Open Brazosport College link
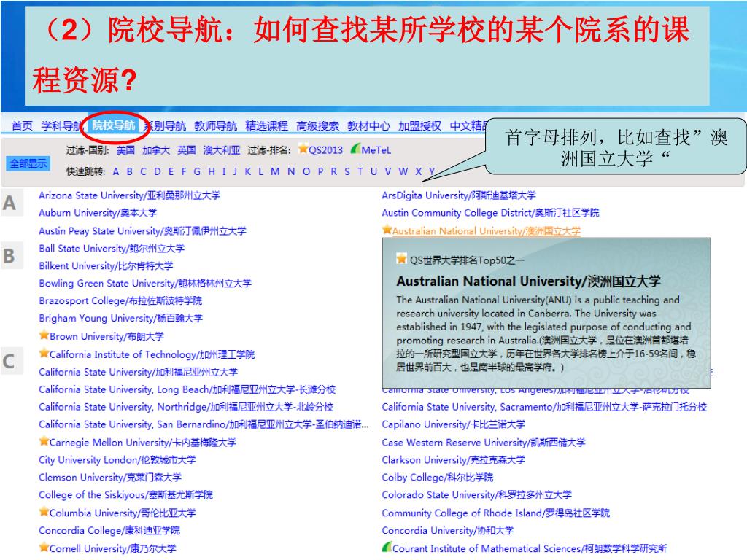 [x=120, y=301]
